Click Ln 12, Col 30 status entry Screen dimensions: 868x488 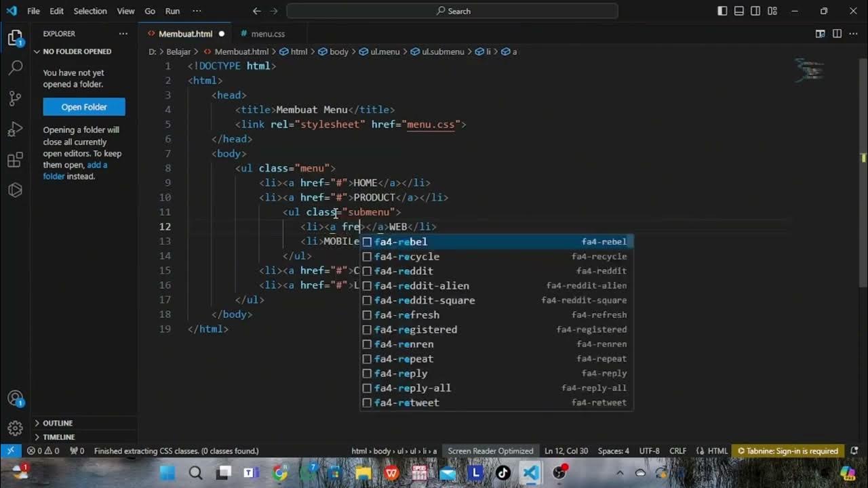point(566,451)
